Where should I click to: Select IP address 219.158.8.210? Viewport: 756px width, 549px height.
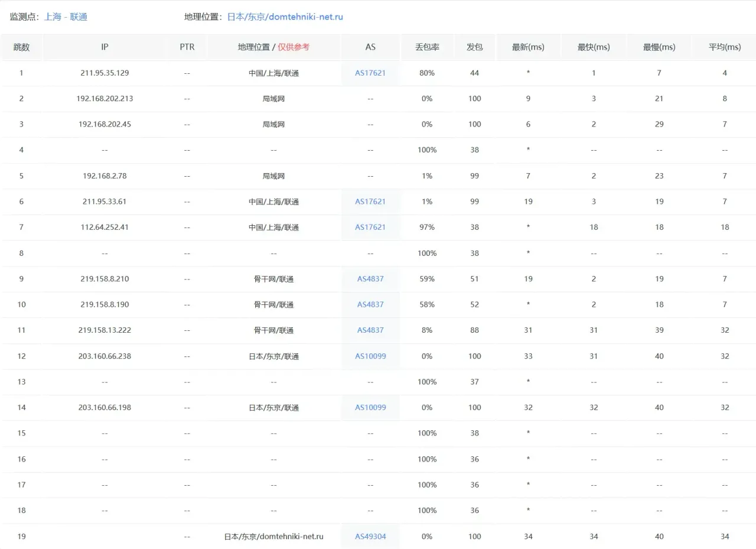(x=105, y=279)
